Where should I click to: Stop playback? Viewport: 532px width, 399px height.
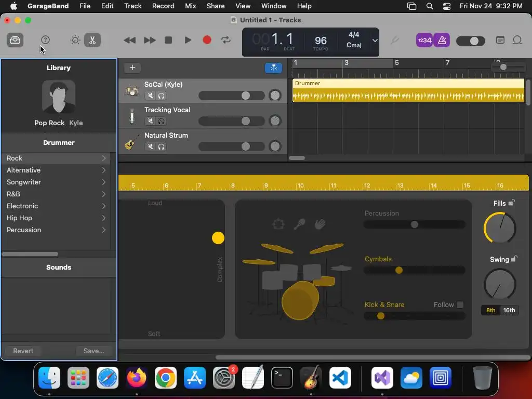click(x=168, y=40)
